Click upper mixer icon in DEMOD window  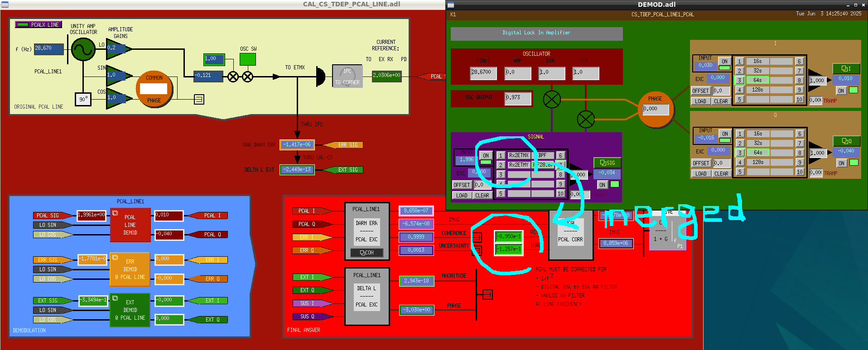(x=552, y=99)
